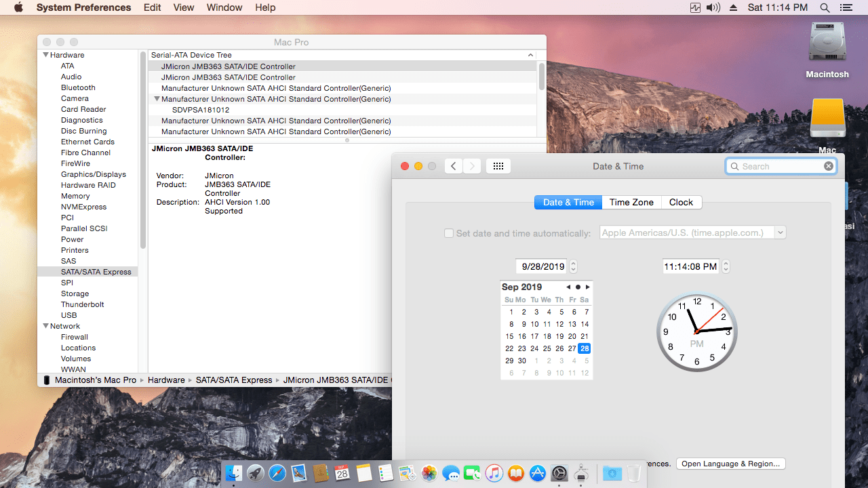Open Reminders in the Dock
Viewport: 868px width, 488px height.
pos(386,473)
